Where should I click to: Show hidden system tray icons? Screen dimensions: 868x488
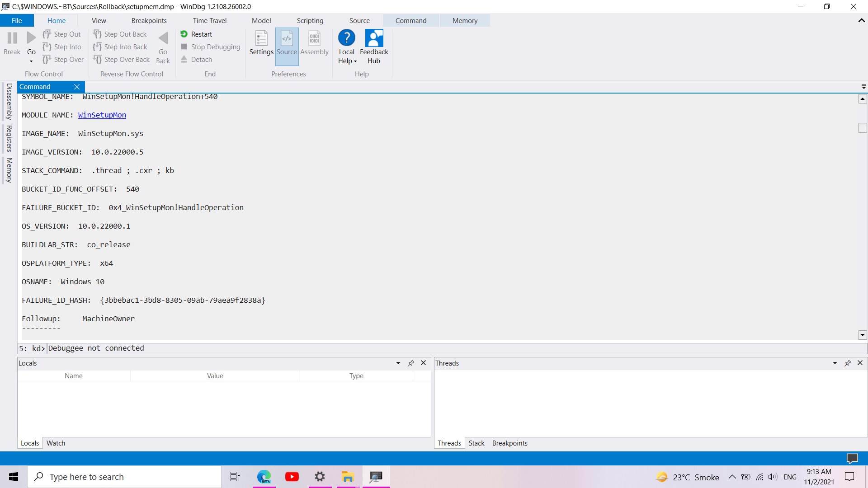coord(732,477)
